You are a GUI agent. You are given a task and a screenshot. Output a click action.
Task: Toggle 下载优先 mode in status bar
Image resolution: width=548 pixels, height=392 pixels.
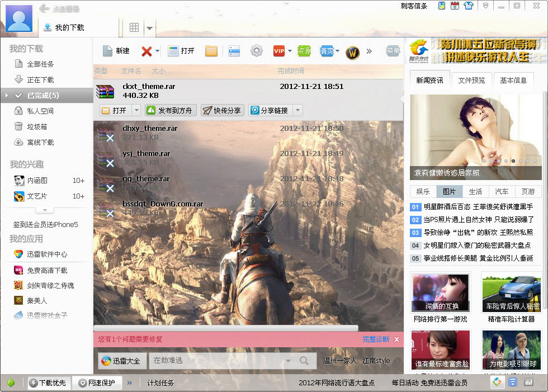(49, 383)
